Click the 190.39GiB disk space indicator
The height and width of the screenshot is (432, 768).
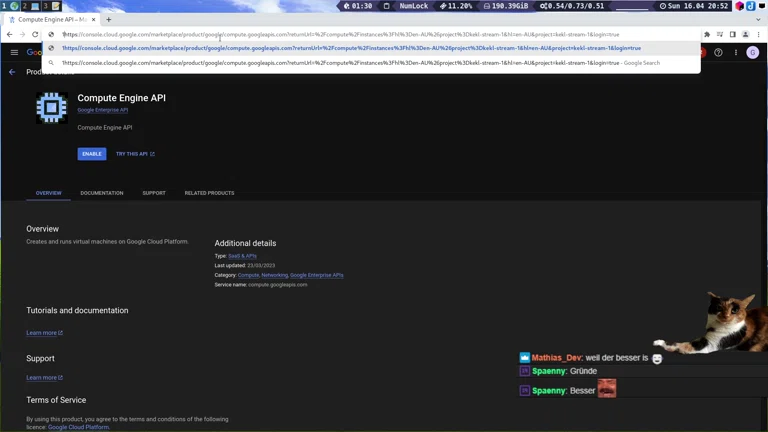coord(506,6)
